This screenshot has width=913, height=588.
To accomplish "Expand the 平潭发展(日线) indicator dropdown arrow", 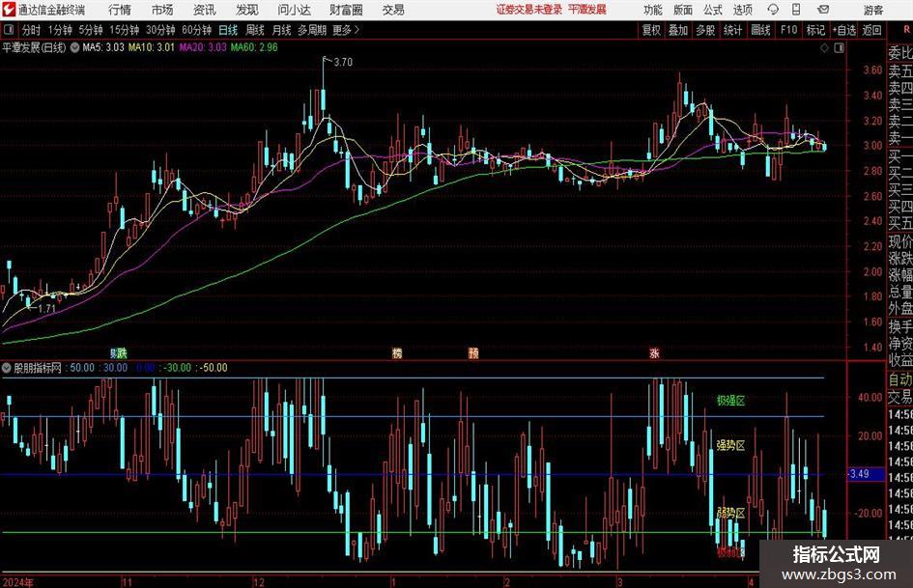I will coord(74,47).
